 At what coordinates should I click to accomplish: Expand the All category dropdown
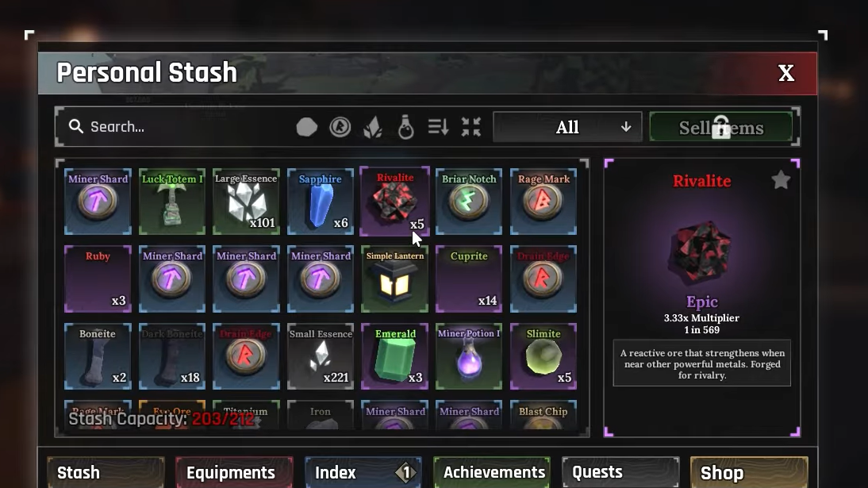coord(567,128)
